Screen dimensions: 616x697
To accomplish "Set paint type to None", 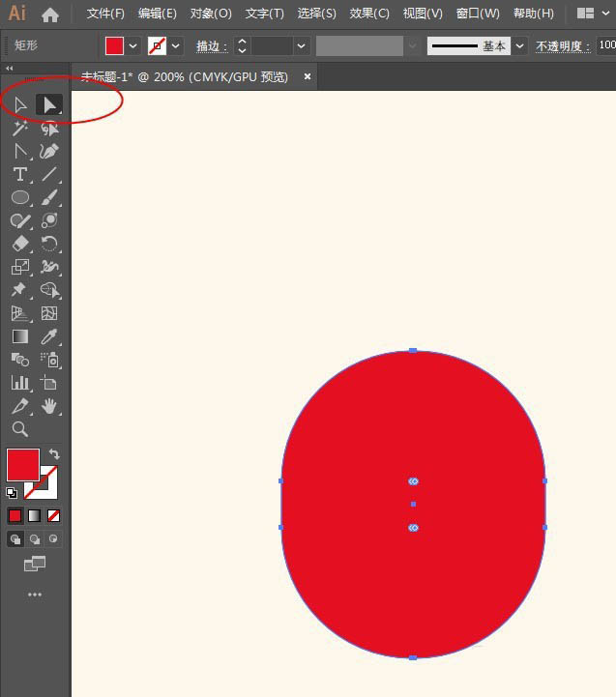I will tap(53, 515).
